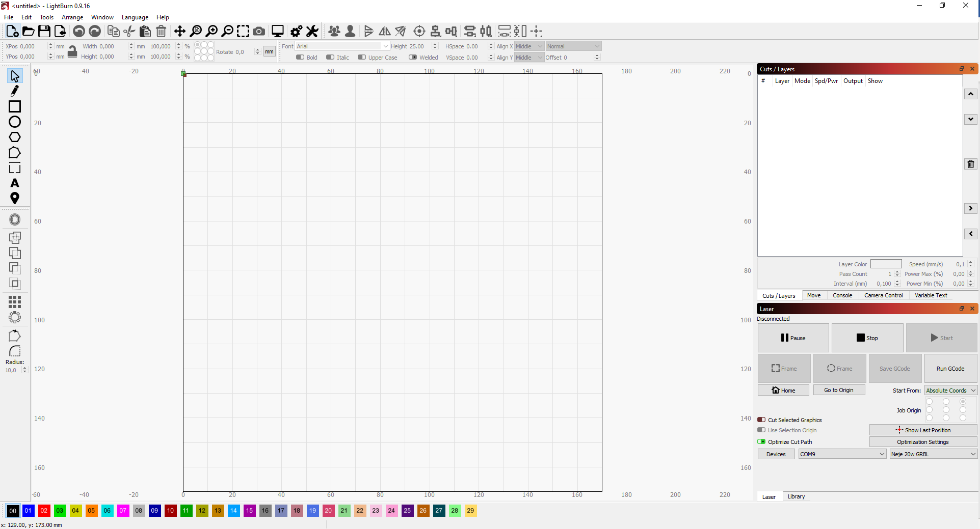Open the laser Preview window icon
Viewport: 980px width, 529px height.
pyautogui.click(x=277, y=31)
